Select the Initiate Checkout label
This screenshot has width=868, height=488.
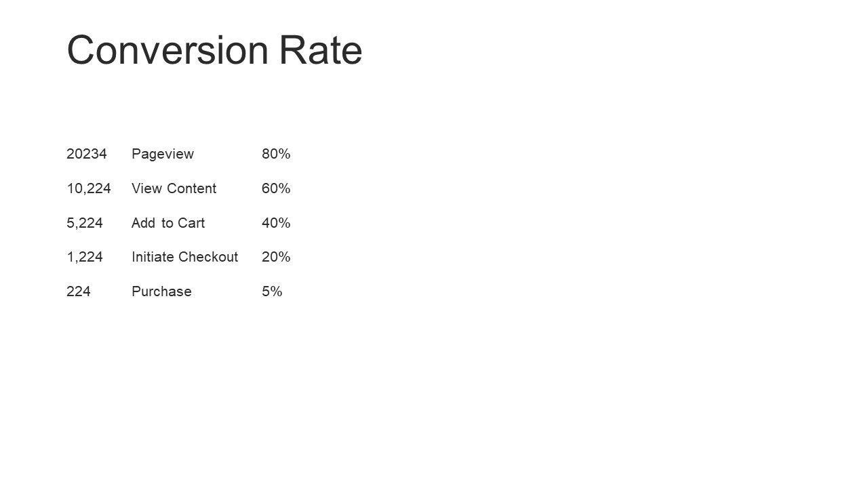[185, 257]
